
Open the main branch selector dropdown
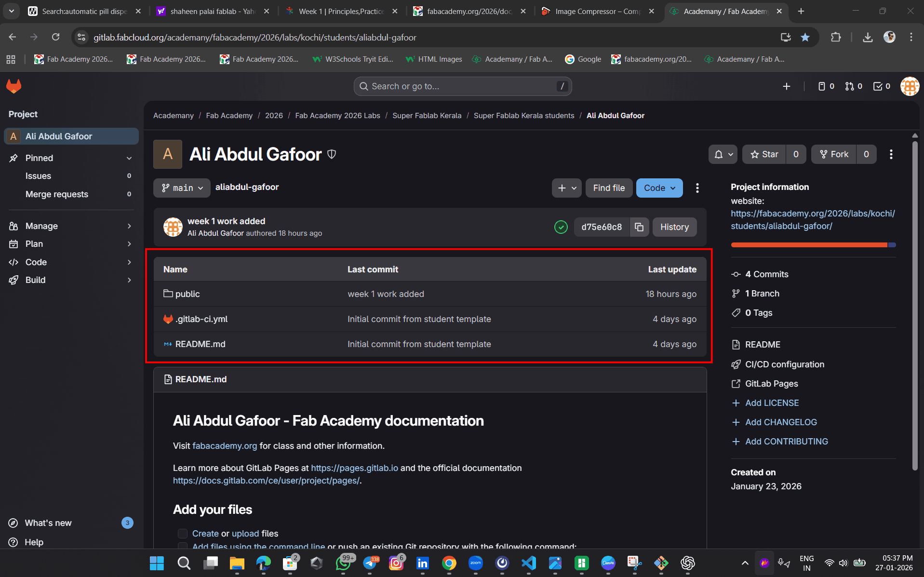(182, 188)
